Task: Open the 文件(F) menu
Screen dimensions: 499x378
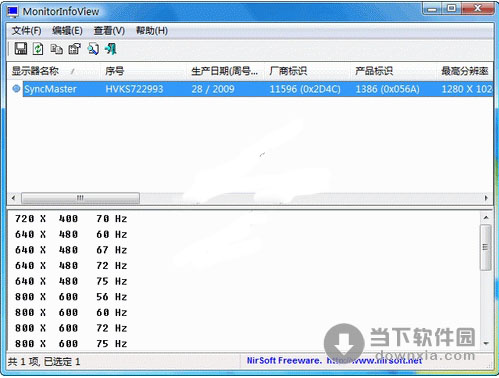Action: pyautogui.click(x=27, y=31)
